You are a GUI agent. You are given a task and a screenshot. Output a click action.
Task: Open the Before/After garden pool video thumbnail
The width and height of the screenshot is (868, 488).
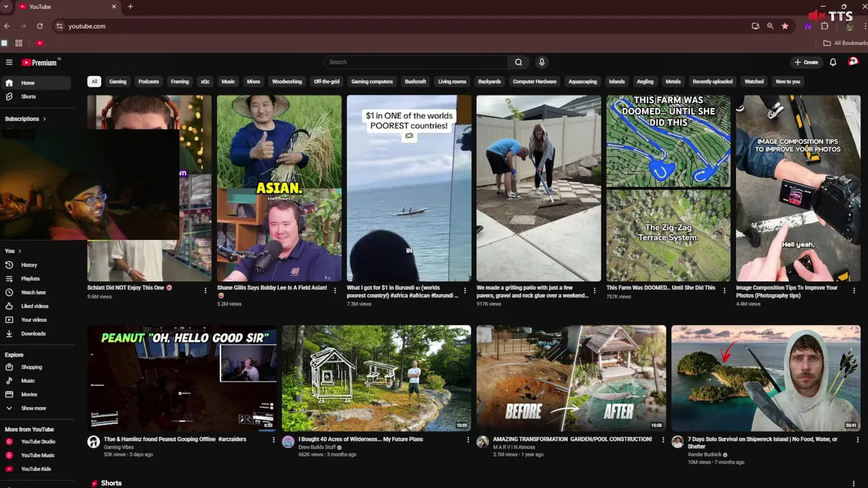point(571,378)
